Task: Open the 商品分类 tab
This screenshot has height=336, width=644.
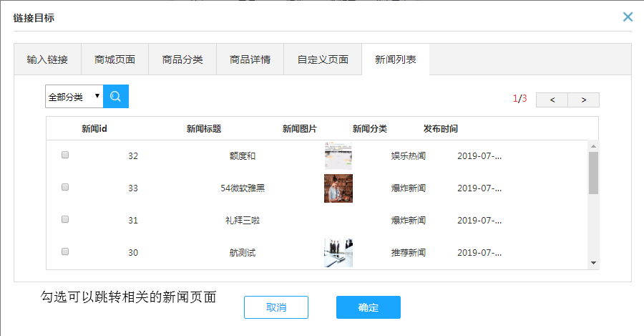Action: pos(182,59)
